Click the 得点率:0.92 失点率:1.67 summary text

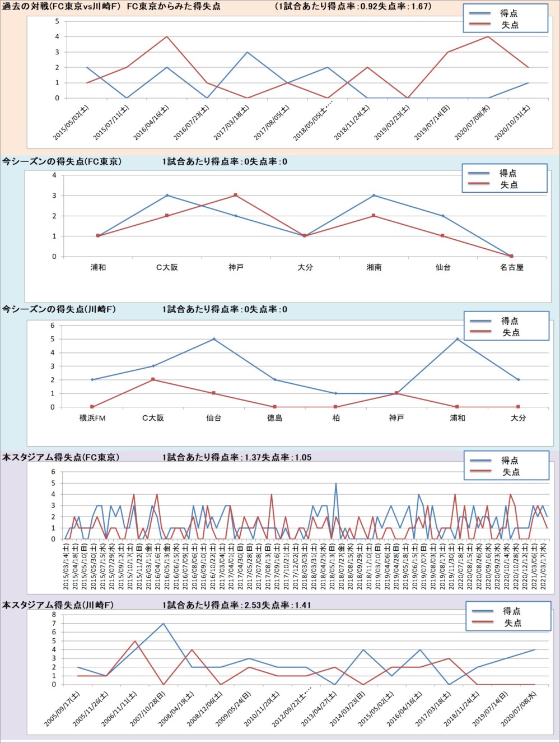[353, 7]
